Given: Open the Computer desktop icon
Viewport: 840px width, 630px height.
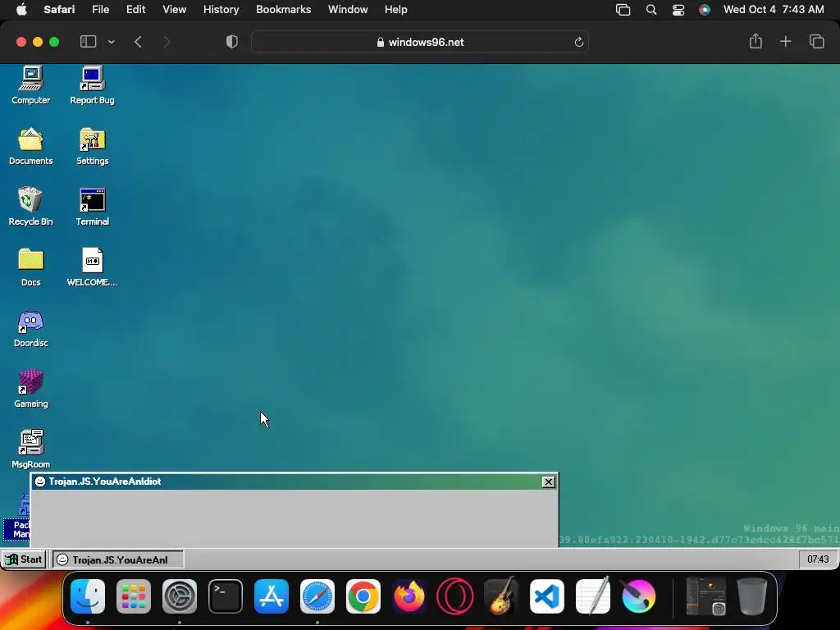Looking at the screenshot, I should tap(30, 84).
